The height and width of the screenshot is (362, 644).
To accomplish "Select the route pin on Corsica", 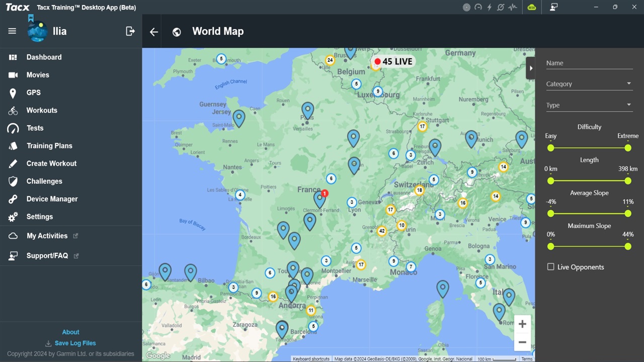I will click(x=442, y=289).
